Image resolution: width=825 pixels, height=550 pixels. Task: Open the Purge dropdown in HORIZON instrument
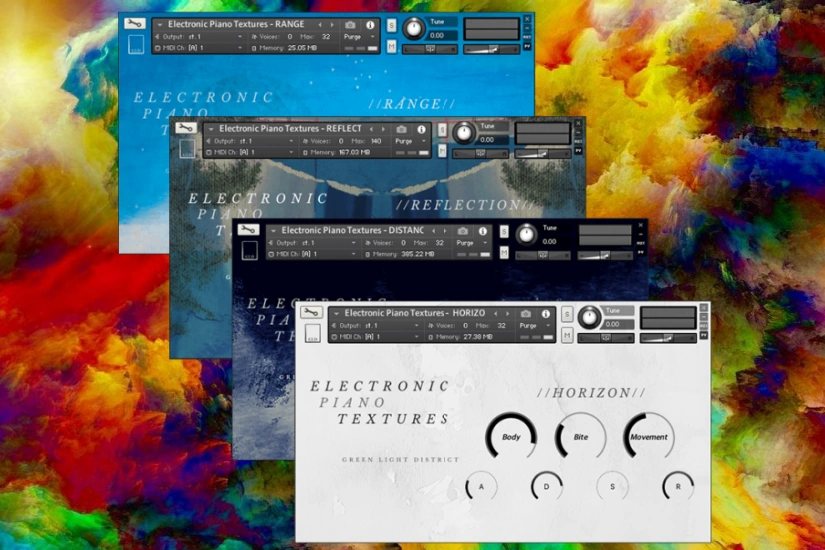(x=535, y=326)
